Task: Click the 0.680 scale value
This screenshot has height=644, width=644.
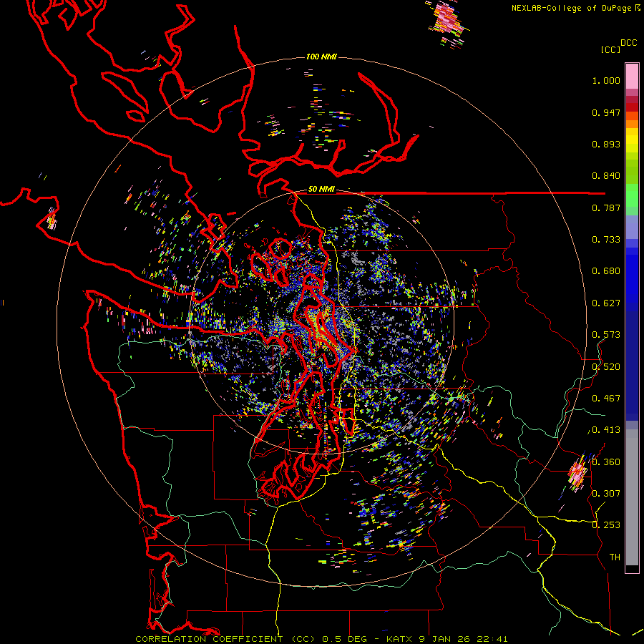Action: coord(606,271)
